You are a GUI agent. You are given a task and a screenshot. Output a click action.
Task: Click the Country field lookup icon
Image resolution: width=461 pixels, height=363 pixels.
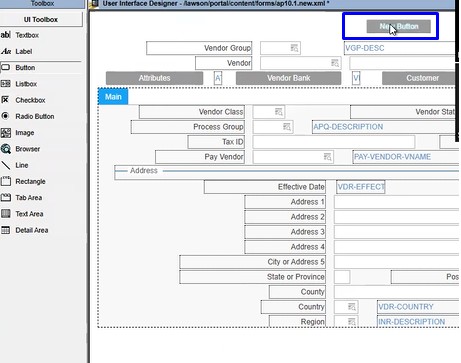click(352, 307)
